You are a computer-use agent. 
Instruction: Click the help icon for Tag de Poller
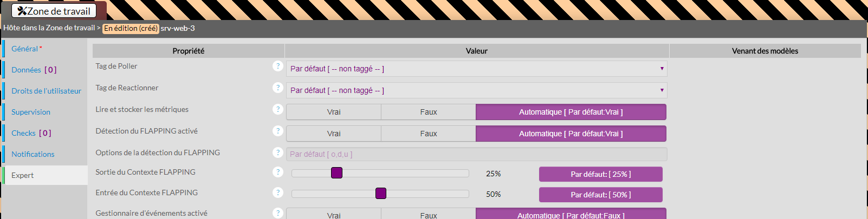coord(278,66)
